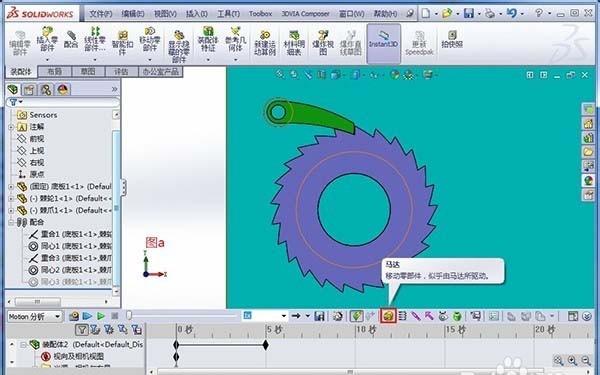Open the 工具(T) menu
Viewport: 600px width, 375px height.
[228, 14]
